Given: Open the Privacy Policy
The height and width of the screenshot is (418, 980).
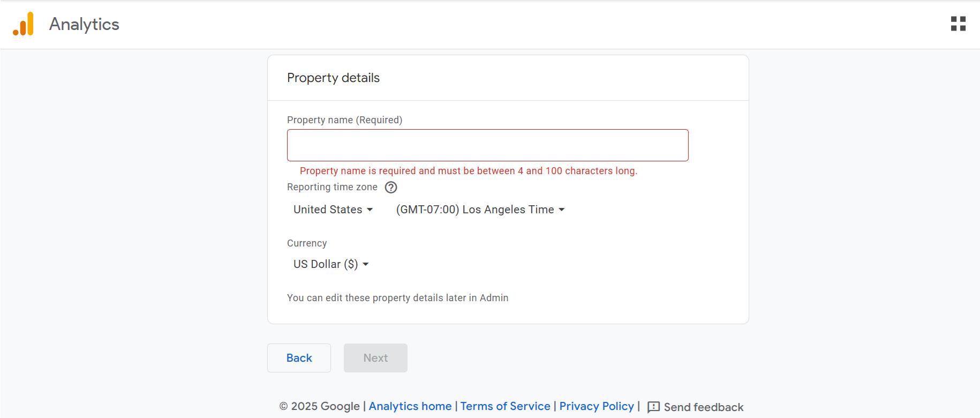Looking at the screenshot, I should click(x=596, y=406).
